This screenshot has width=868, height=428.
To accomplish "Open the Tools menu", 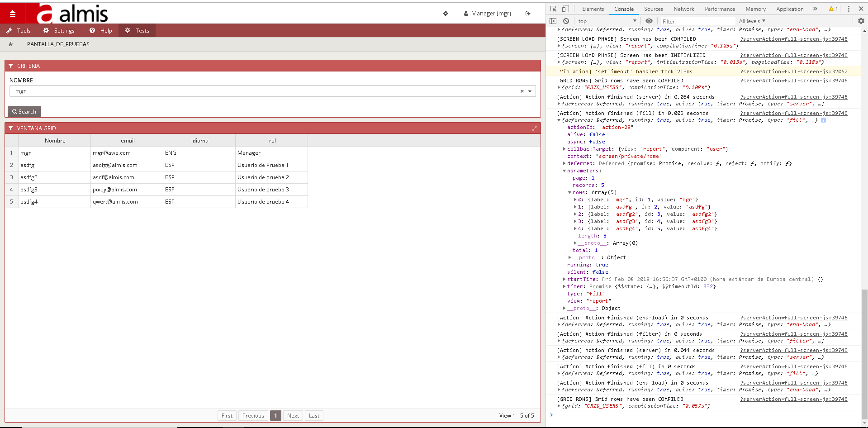I will (19, 31).
